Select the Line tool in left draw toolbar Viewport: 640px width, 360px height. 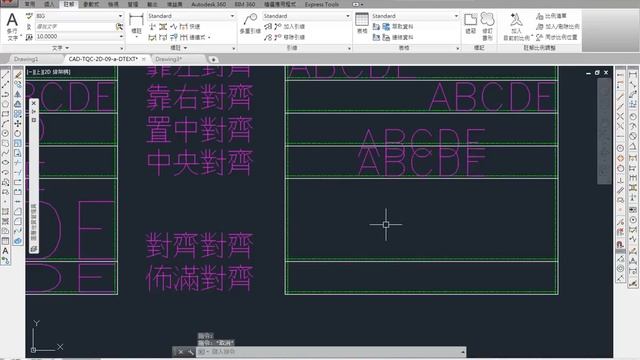(x=5, y=75)
